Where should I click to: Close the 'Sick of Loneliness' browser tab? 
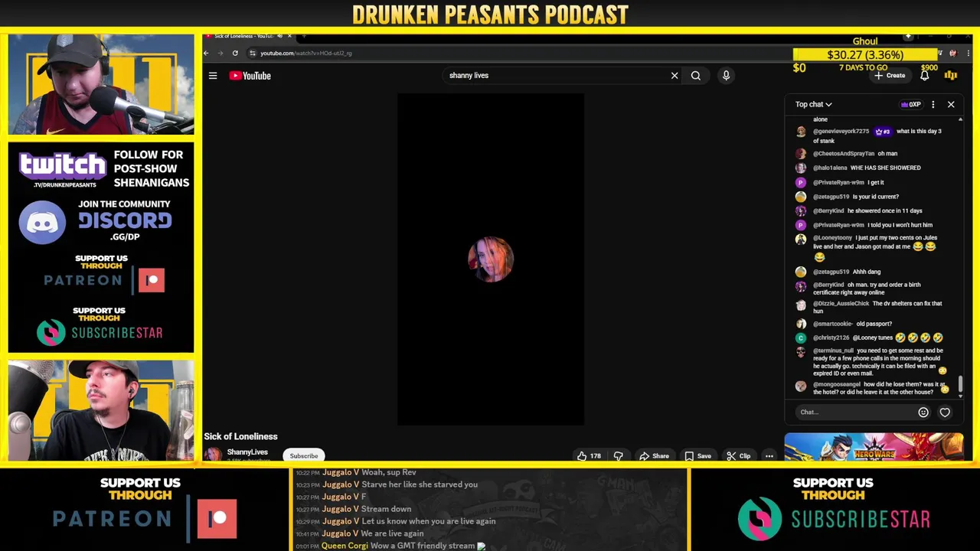[x=289, y=36]
